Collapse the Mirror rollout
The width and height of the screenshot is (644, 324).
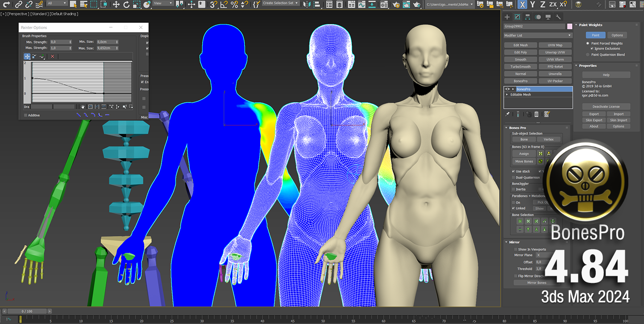[x=506, y=242]
